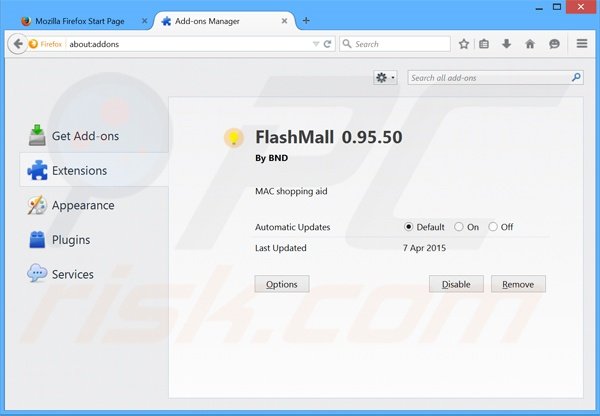Click the 'Automatic Updates' label

pyautogui.click(x=292, y=227)
